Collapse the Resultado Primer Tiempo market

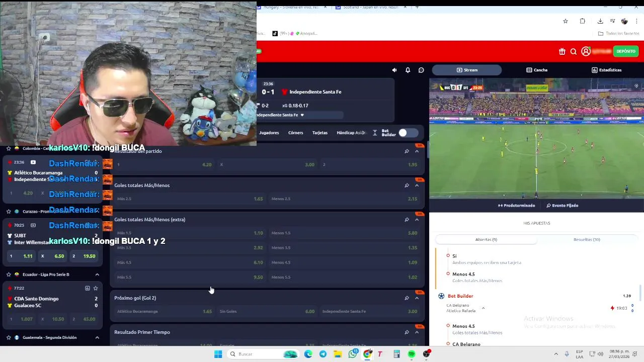417,332
